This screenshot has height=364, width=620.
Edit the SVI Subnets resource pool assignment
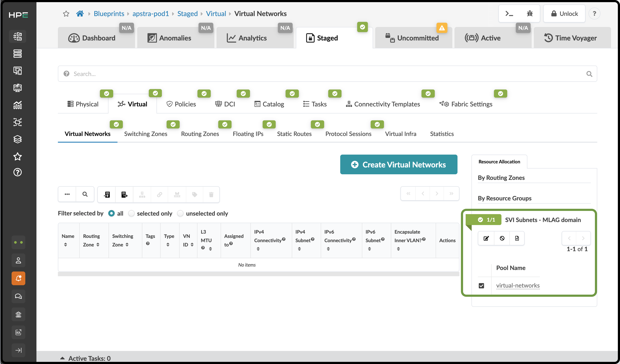(x=486, y=238)
